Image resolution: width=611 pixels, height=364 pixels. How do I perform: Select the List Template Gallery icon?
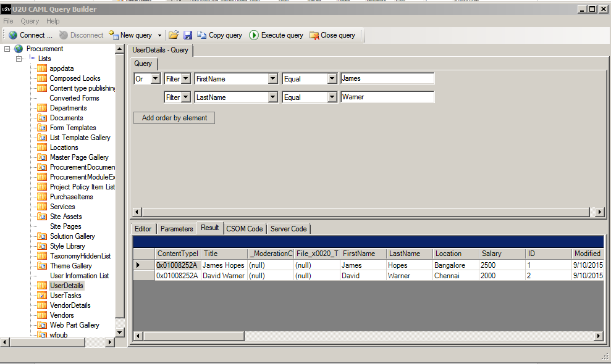tap(42, 138)
